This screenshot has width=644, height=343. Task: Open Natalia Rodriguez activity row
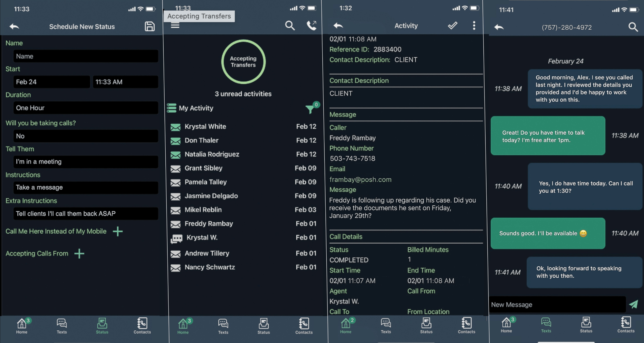pyautogui.click(x=243, y=154)
